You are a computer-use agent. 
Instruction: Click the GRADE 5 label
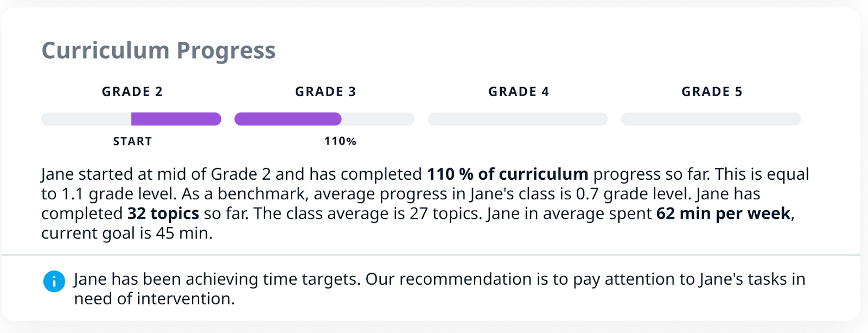tap(712, 92)
